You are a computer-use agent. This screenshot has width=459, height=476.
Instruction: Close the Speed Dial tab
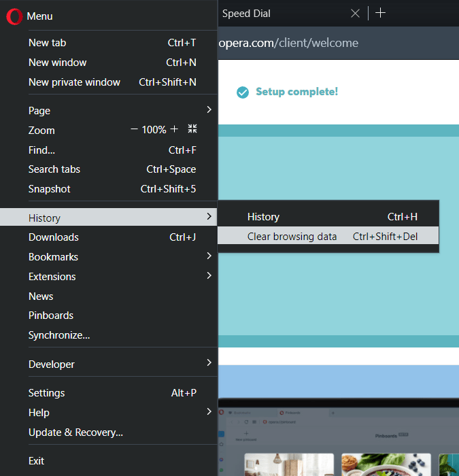click(355, 14)
